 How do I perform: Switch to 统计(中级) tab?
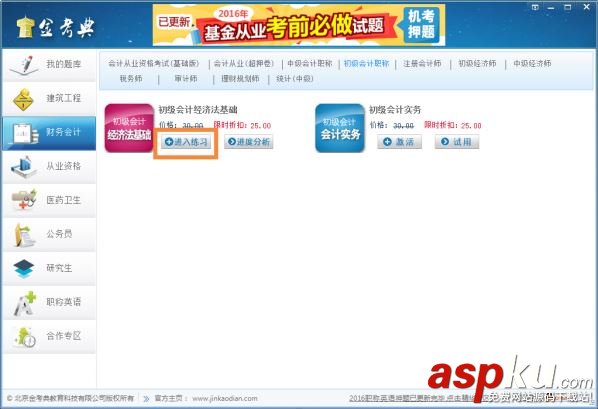point(295,79)
